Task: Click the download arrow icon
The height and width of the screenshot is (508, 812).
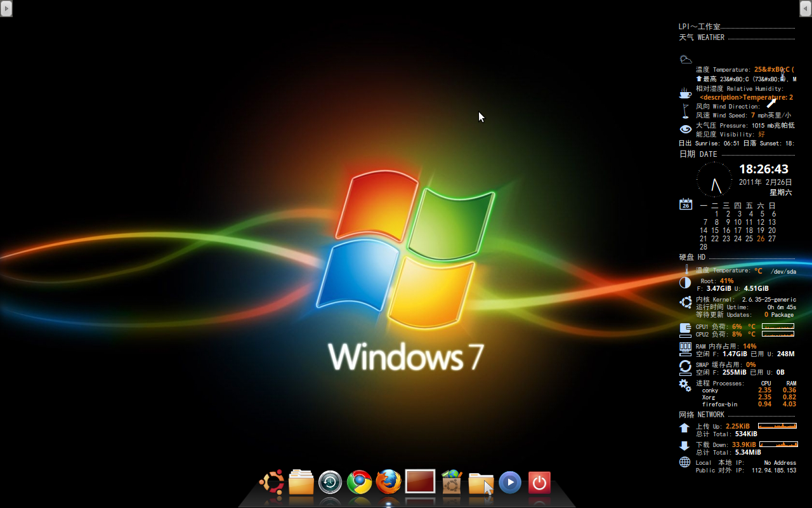Action: point(684,446)
